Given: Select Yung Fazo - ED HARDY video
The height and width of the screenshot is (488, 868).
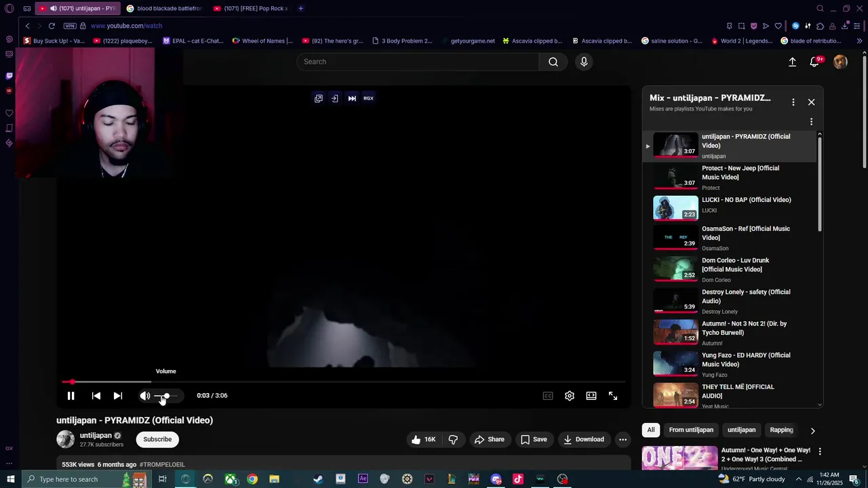Looking at the screenshot, I should 729,365.
